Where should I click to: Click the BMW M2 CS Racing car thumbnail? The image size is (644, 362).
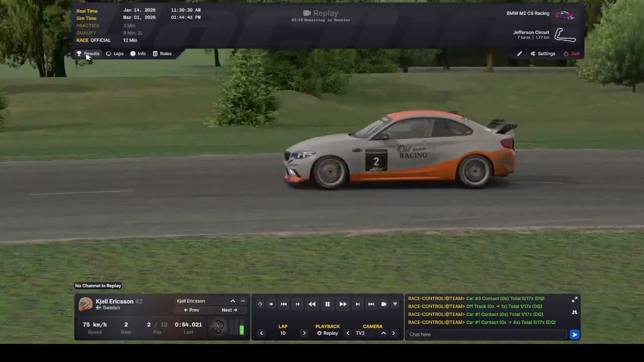pyautogui.click(x=565, y=15)
